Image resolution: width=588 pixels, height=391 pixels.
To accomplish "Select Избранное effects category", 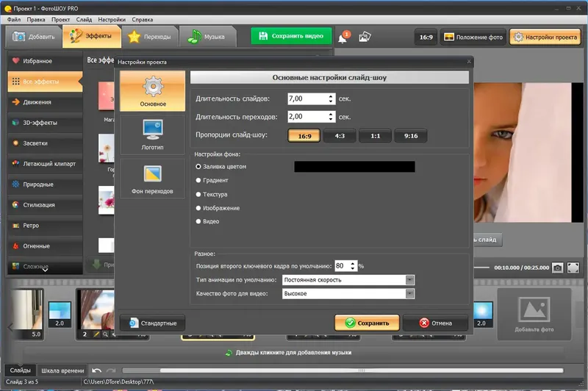I will (x=45, y=61).
